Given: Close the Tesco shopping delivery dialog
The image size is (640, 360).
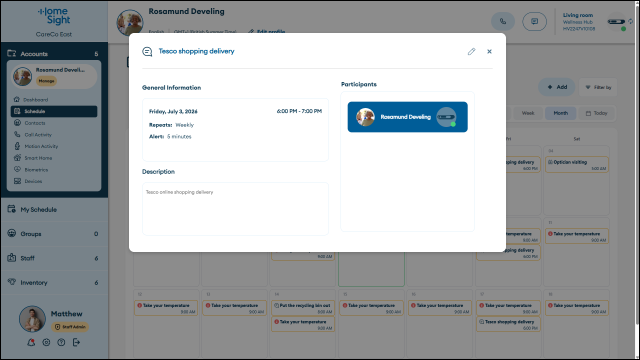Looking at the screenshot, I should 489,51.
